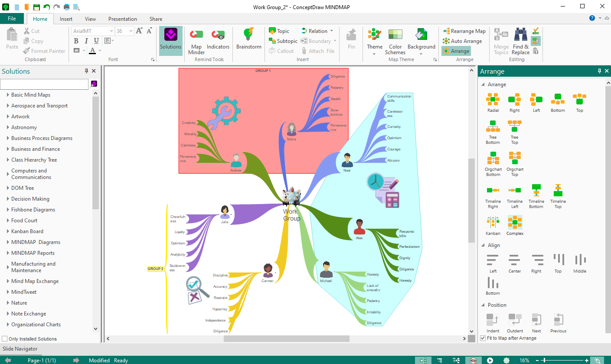Open the Brainstorm tool
Screen dimensions: 611x364
(248, 39)
